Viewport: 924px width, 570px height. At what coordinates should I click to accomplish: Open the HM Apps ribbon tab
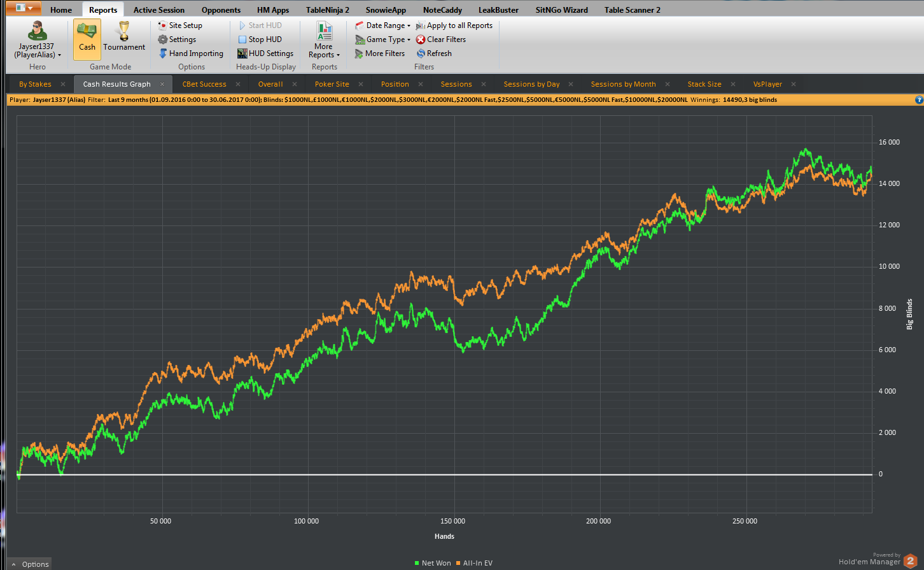[273, 10]
